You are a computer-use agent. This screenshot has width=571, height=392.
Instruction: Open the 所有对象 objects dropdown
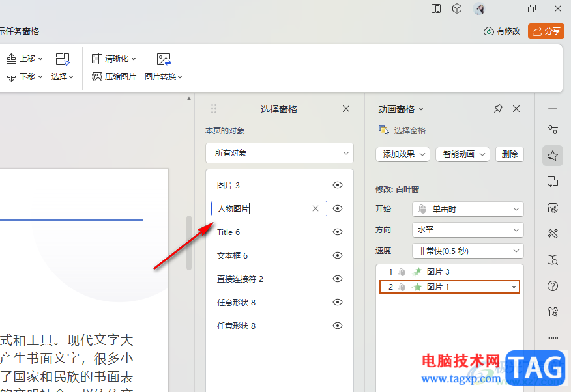tap(280, 153)
